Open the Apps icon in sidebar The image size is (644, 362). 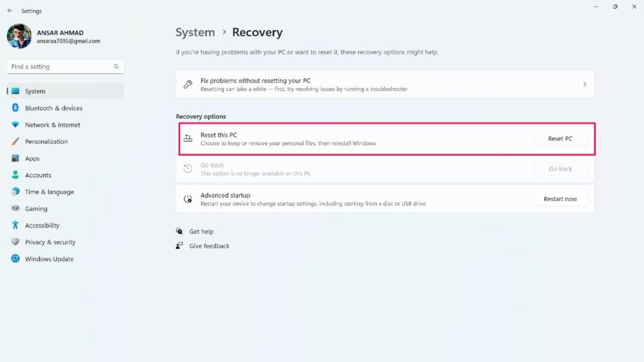tap(15, 158)
